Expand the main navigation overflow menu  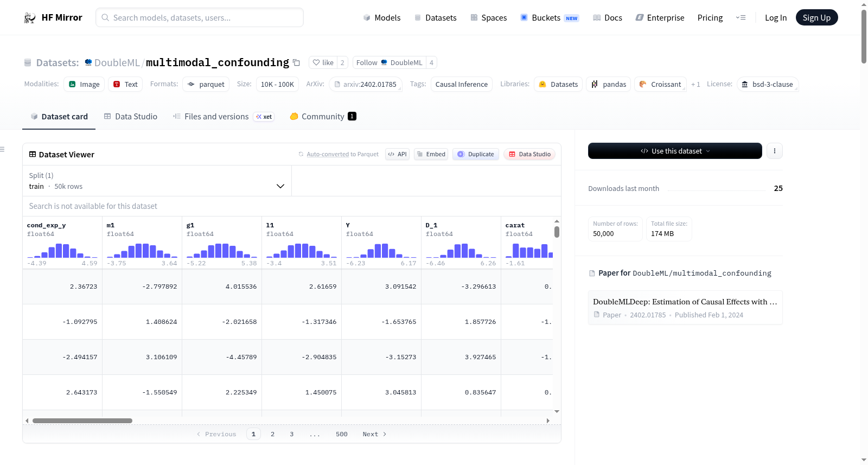coord(741,17)
